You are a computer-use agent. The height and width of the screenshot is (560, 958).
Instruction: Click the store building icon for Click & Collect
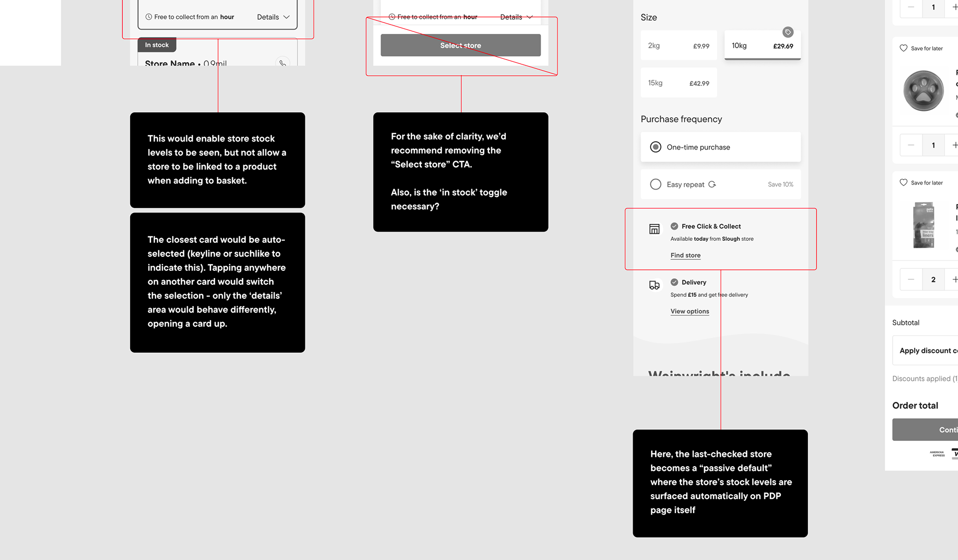tap(654, 229)
